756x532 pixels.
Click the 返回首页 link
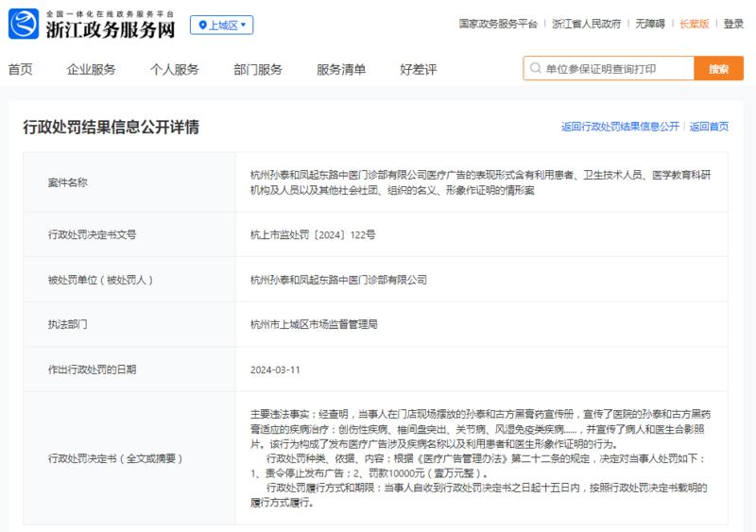pos(710,127)
